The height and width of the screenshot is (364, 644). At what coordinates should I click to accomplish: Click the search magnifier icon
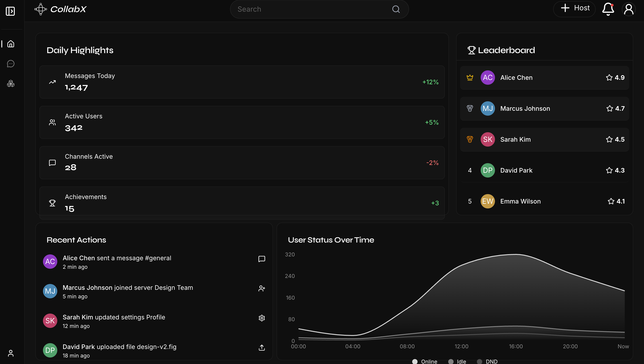[x=396, y=9]
